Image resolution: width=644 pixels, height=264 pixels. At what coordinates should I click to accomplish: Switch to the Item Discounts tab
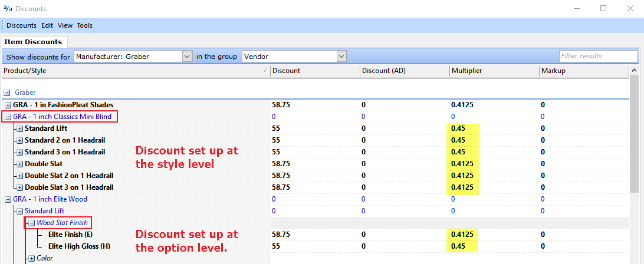[33, 42]
